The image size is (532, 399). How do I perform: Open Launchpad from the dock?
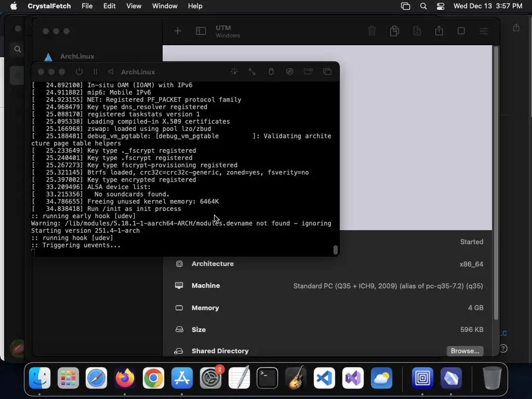click(x=68, y=378)
